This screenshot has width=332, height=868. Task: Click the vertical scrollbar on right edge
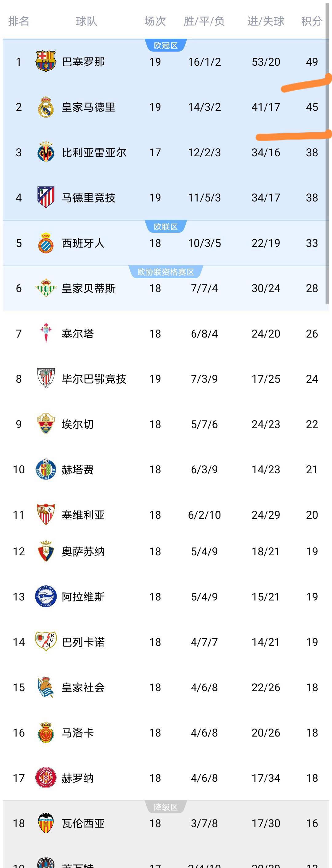[327, 152]
